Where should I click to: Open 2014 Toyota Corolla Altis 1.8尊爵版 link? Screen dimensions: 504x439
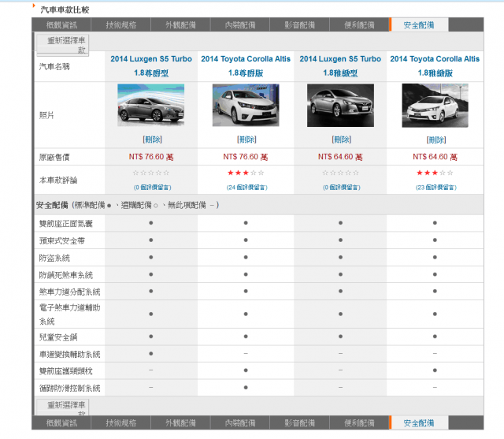coord(246,66)
